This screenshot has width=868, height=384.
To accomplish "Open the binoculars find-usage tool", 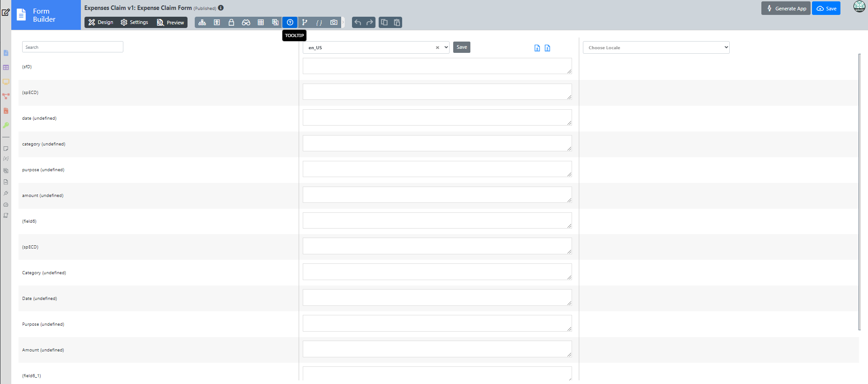I will [246, 23].
